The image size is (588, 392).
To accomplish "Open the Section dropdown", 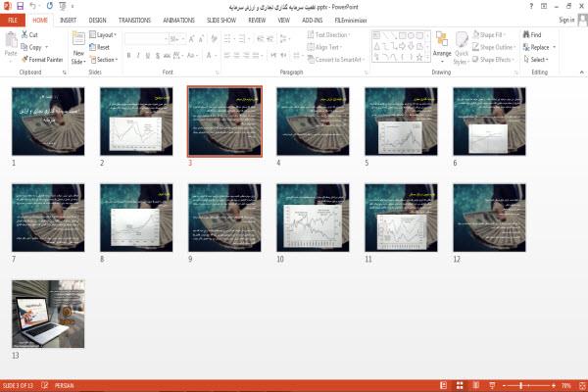I will (104, 59).
